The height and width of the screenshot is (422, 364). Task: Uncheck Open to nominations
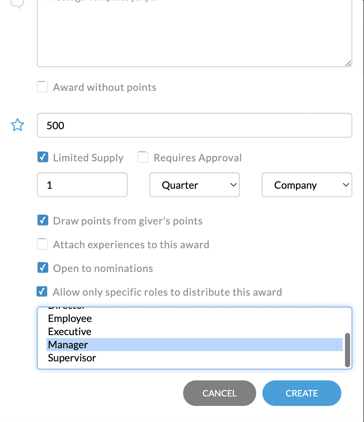tap(42, 268)
